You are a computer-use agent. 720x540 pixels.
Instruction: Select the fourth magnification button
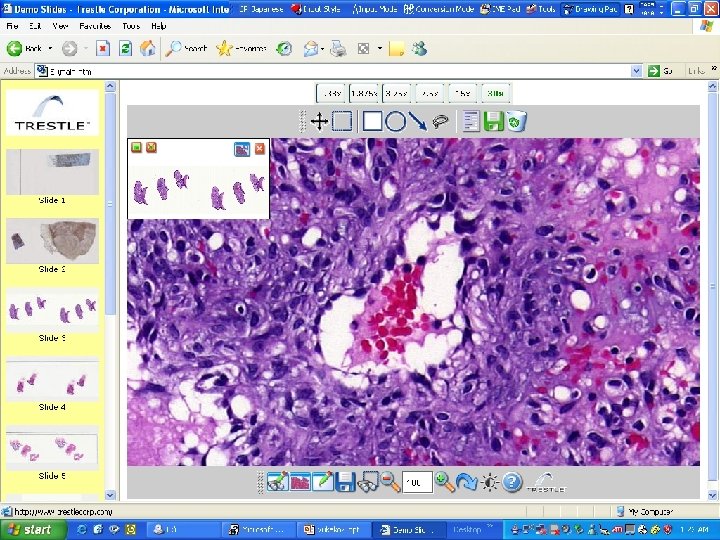(x=430, y=93)
